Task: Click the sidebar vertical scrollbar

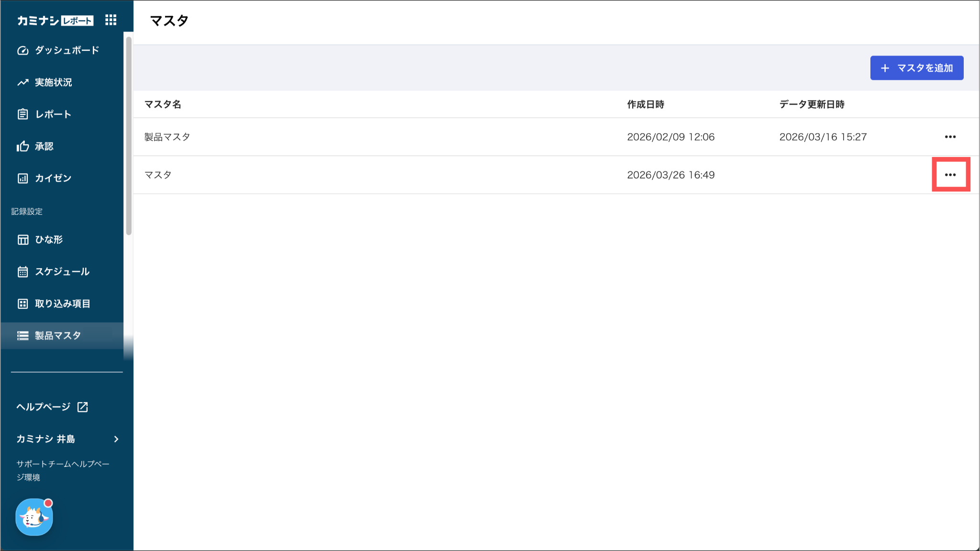Action: pyautogui.click(x=128, y=136)
